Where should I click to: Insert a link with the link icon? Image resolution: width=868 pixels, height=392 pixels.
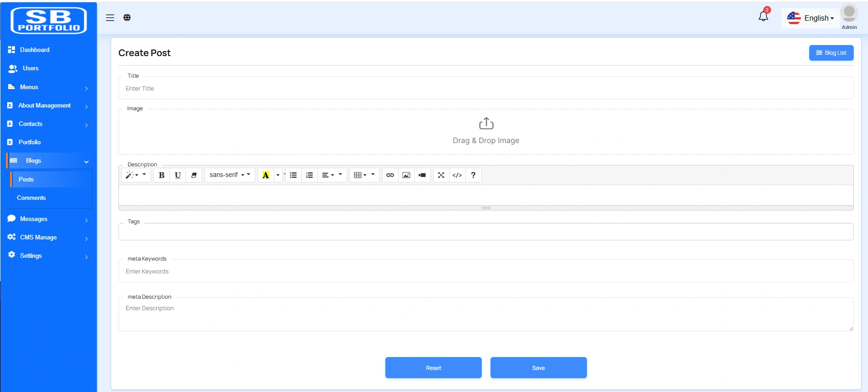click(390, 175)
